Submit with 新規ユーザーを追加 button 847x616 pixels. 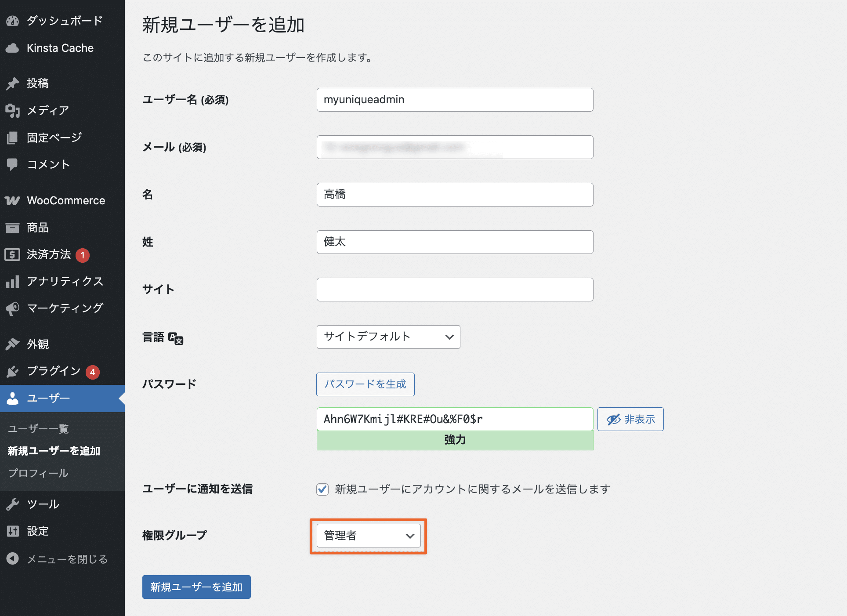pyautogui.click(x=196, y=587)
